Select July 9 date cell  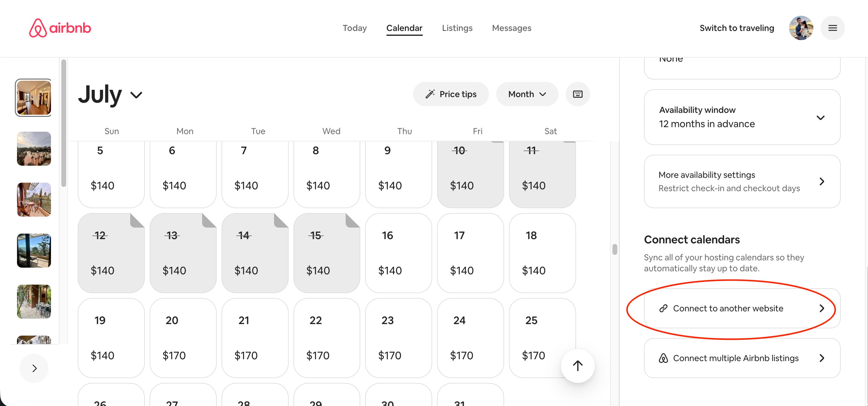(x=398, y=174)
